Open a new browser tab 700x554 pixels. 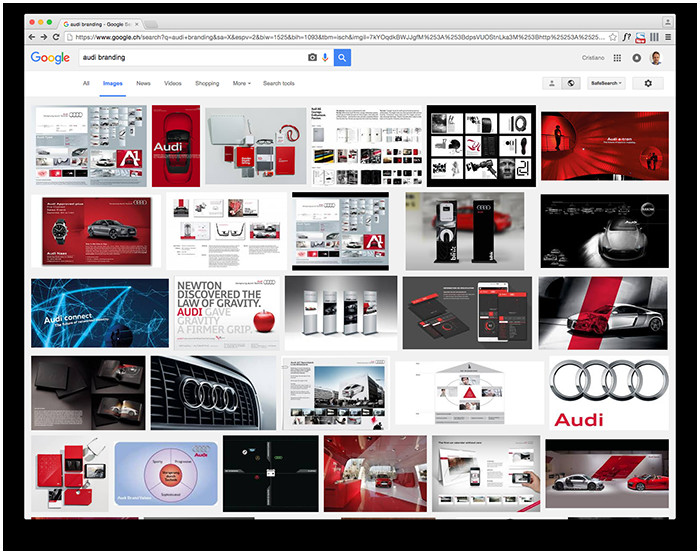point(151,24)
